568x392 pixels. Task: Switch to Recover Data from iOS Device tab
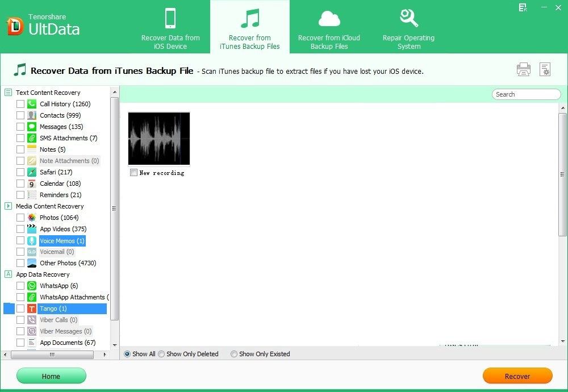170,27
